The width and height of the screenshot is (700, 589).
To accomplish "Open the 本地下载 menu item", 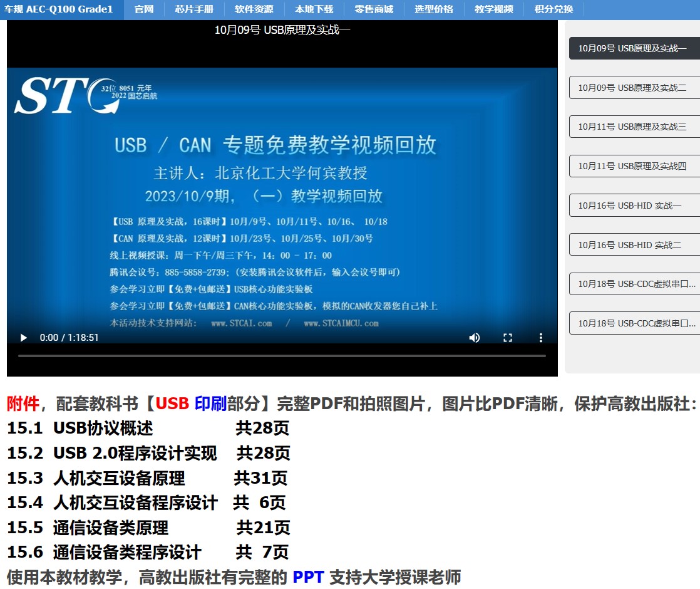I will [314, 9].
